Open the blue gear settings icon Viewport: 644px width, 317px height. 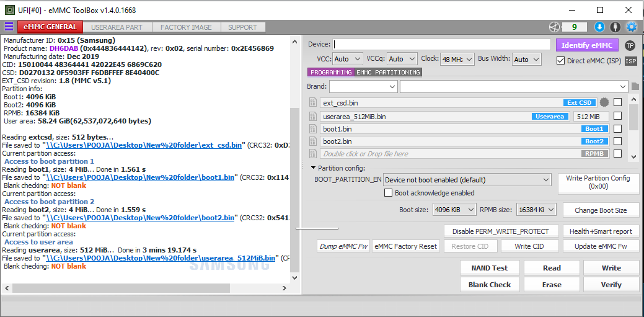[x=631, y=27]
